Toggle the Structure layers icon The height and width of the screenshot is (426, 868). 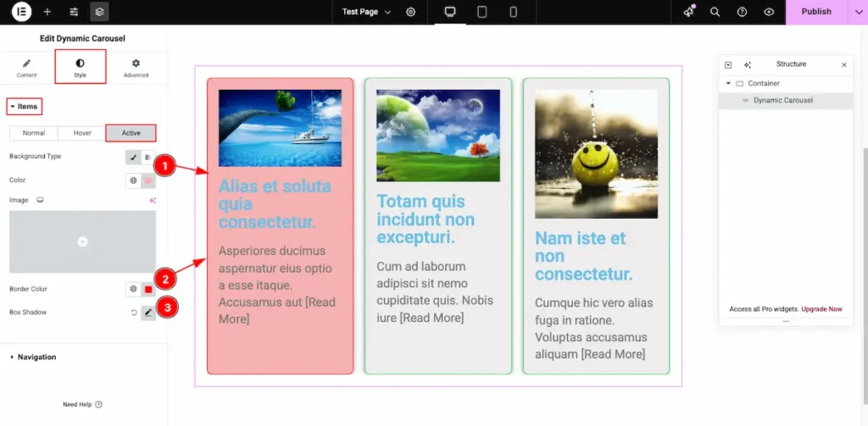click(99, 12)
